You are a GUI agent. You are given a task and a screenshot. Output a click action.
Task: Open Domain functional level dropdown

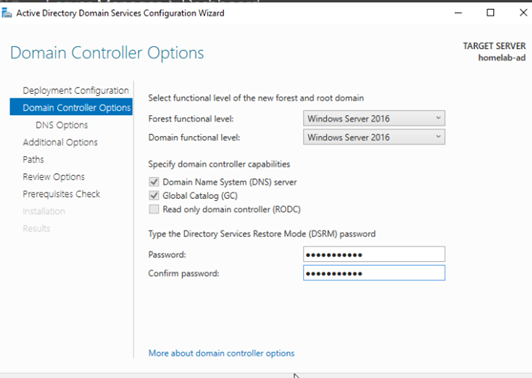(374, 137)
